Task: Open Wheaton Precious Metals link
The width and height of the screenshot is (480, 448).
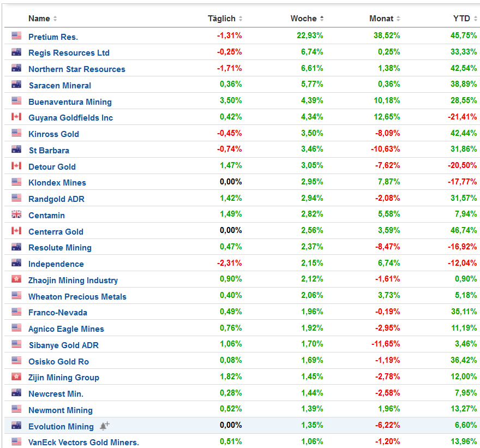Action: point(77,297)
